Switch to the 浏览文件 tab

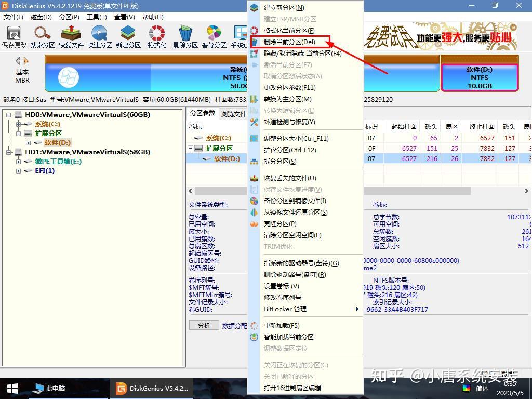tap(233, 114)
